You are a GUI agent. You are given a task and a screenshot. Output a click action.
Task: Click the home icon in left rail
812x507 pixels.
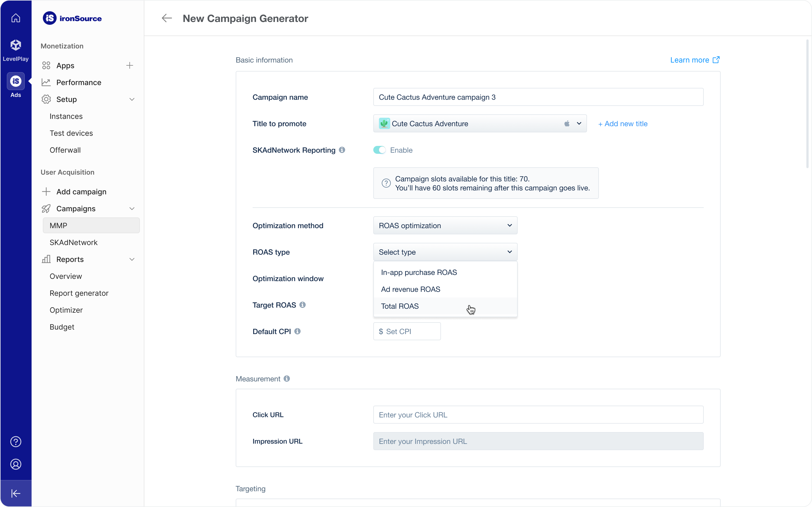[16, 18]
